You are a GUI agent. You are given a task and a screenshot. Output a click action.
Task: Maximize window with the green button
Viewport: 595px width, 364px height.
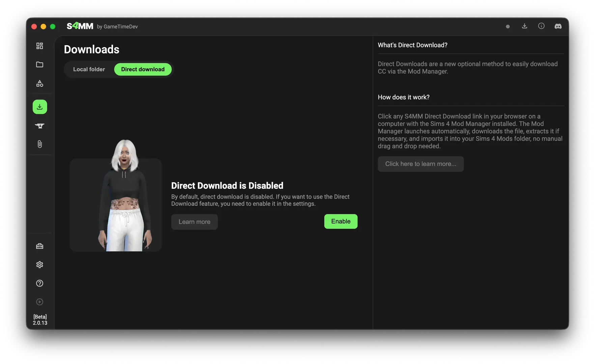click(53, 27)
